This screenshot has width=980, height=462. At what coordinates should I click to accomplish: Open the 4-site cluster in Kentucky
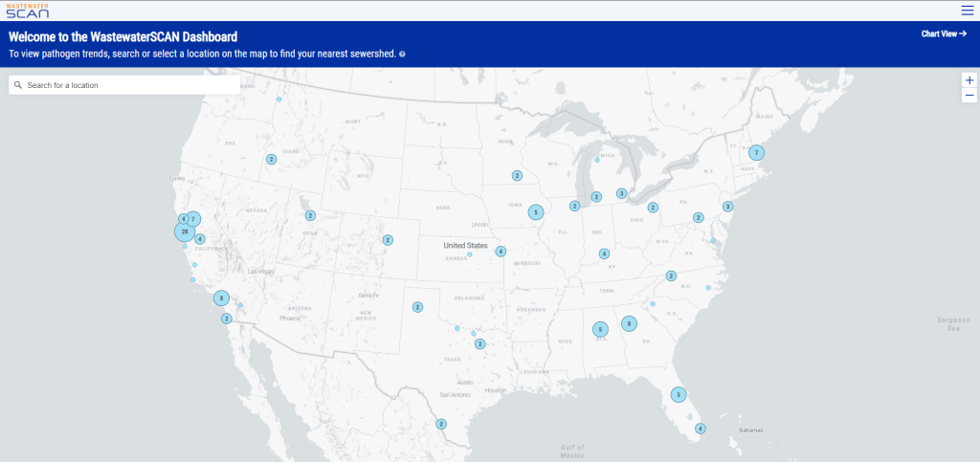point(604,253)
